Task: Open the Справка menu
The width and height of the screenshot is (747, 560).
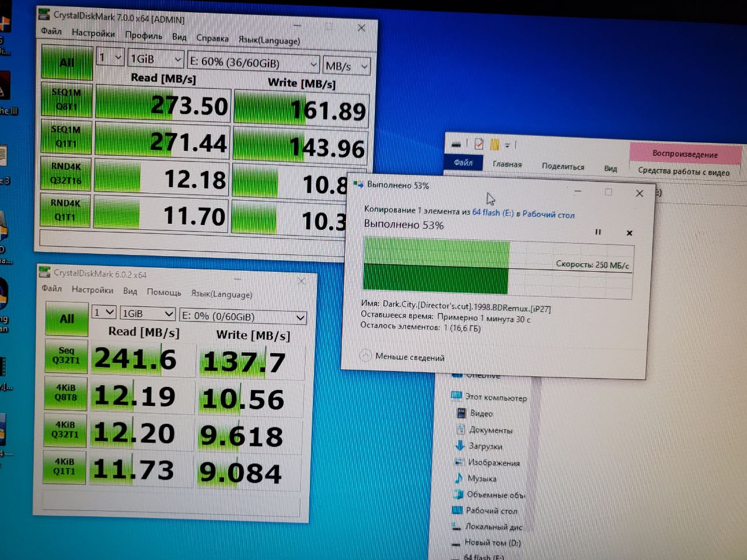Action: [212, 38]
